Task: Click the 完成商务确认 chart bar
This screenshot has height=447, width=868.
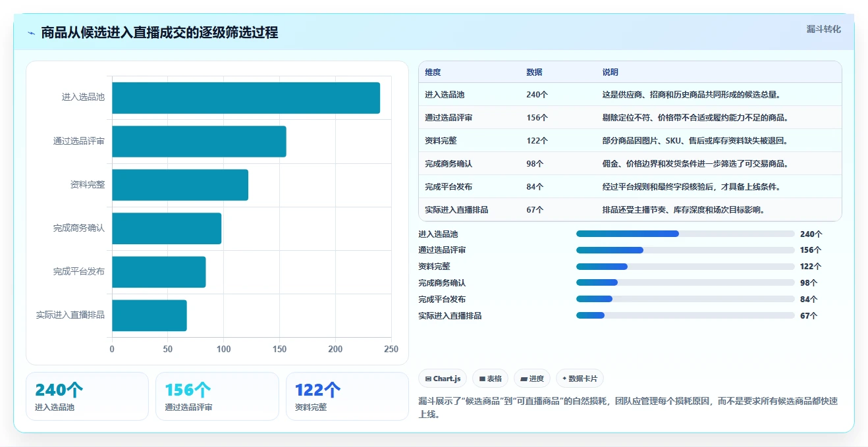Action: [167, 228]
